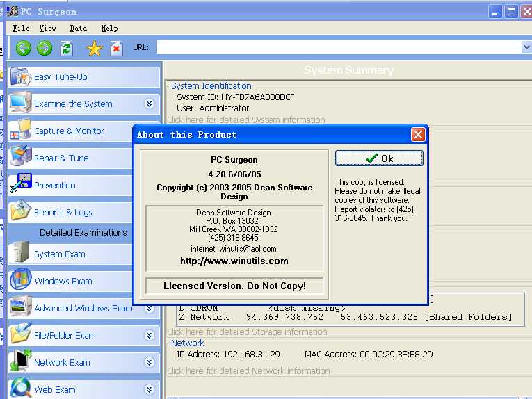Select Windows Exam label
532x399 pixels.
click(x=63, y=282)
